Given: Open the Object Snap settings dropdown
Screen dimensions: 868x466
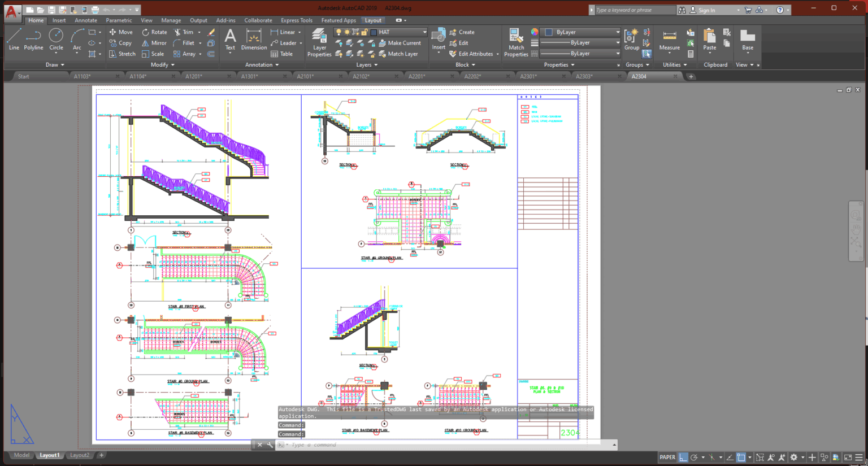Looking at the screenshot, I should point(750,458).
